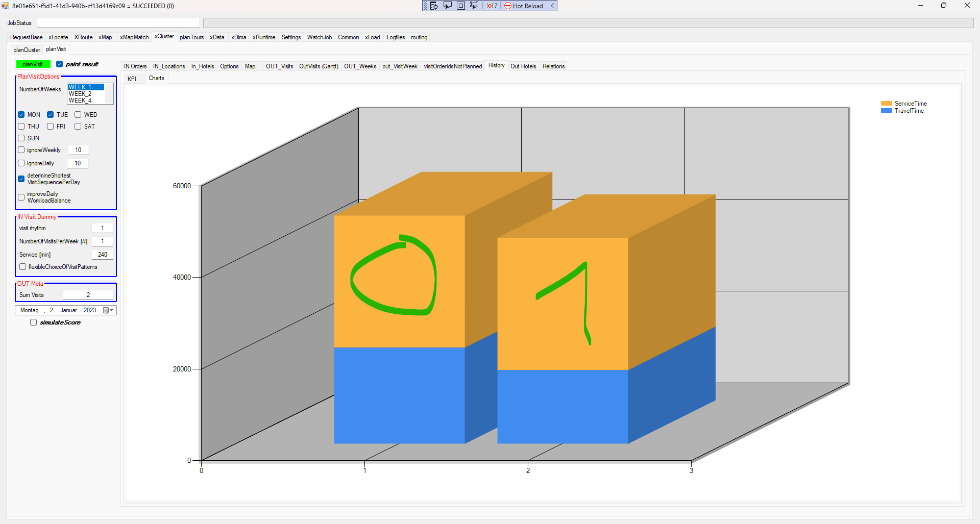Open the KPI tab
The height and width of the screenshot is (524, 980).
pyautogui.click(x=132, y=79)
